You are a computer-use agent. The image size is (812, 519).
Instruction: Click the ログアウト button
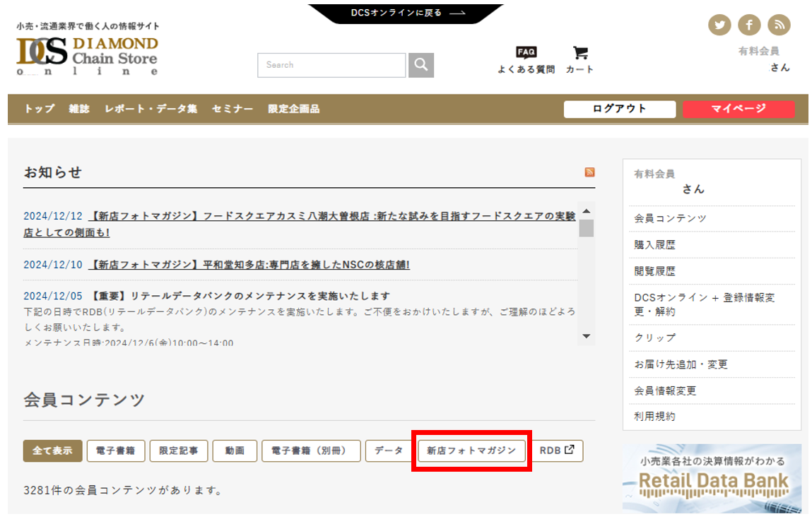coord(619,109)
